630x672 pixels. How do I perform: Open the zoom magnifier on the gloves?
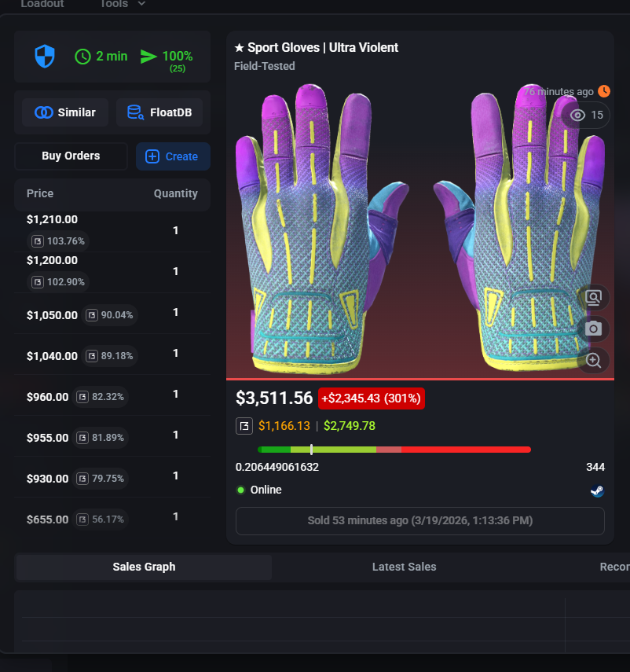click(593, 360)
